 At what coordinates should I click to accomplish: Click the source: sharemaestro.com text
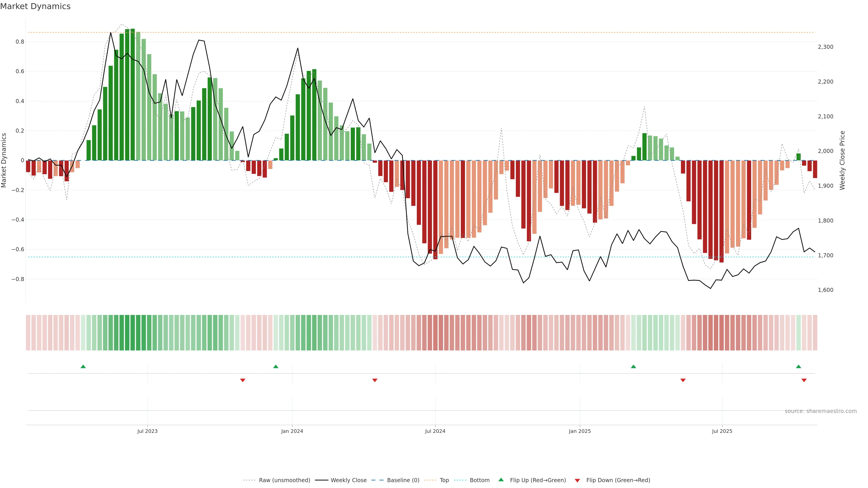pos(821,411)
